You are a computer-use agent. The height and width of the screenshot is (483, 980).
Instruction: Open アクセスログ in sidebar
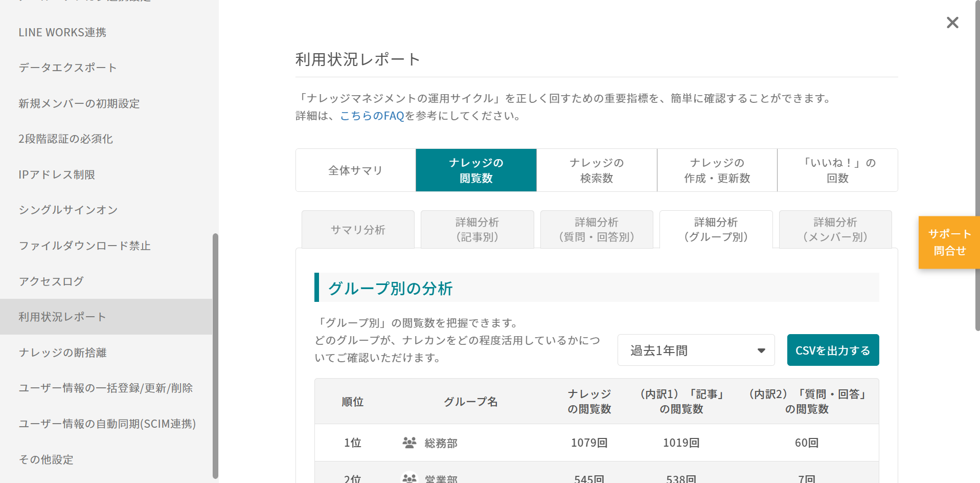pos(51,281)
